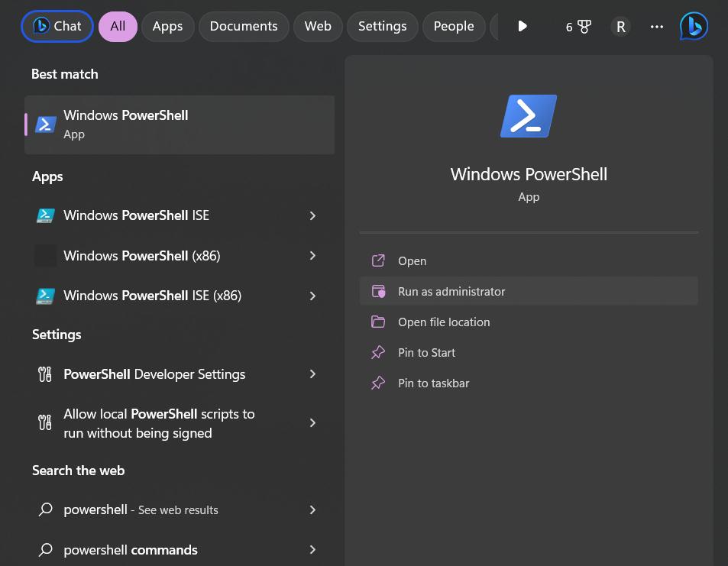The height and width of the screenshot is (566, 728).
Task: Select the Apps filter tab
Action: click(x=167, y=27)
